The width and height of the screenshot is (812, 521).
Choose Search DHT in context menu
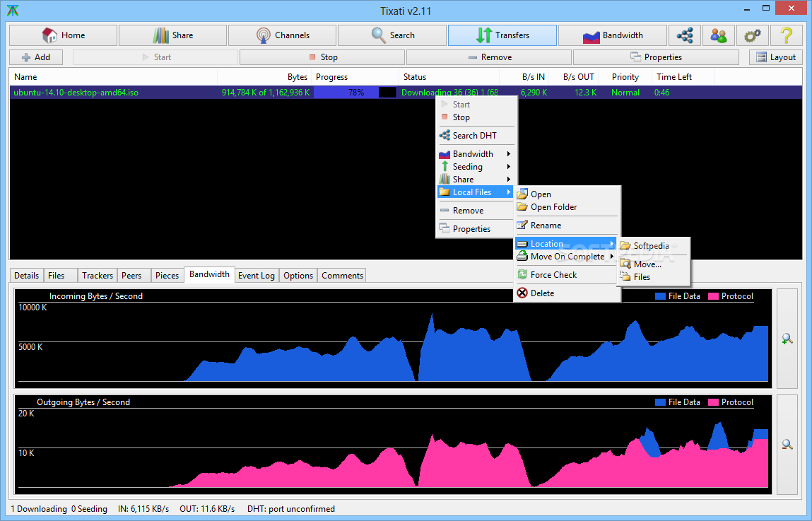click(x=476, y=136)
